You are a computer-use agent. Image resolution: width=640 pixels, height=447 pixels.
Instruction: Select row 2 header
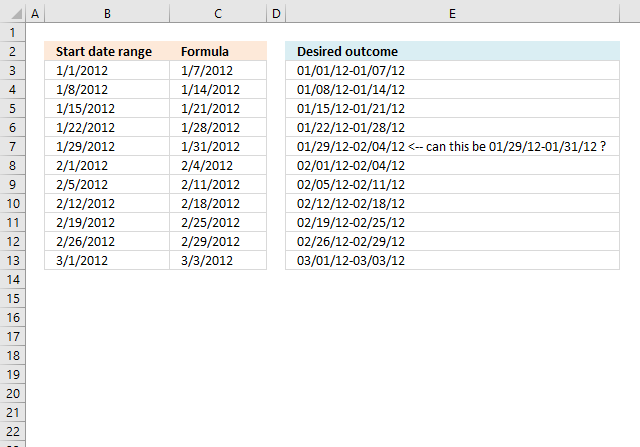(x=14, y=51)
